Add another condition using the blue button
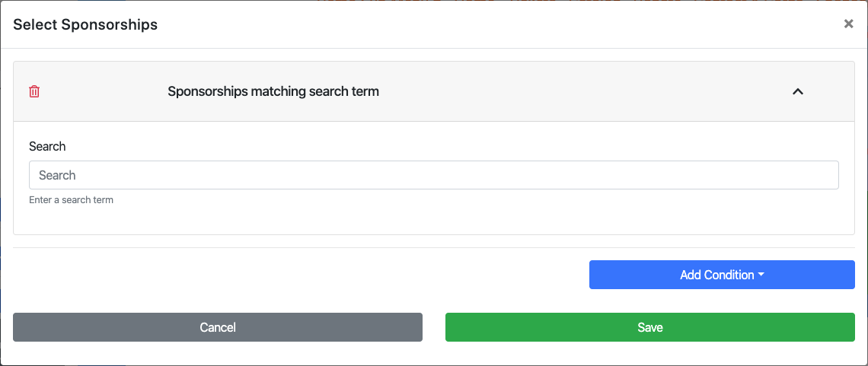The image size is (868, 366). click(x=721, y=275)
